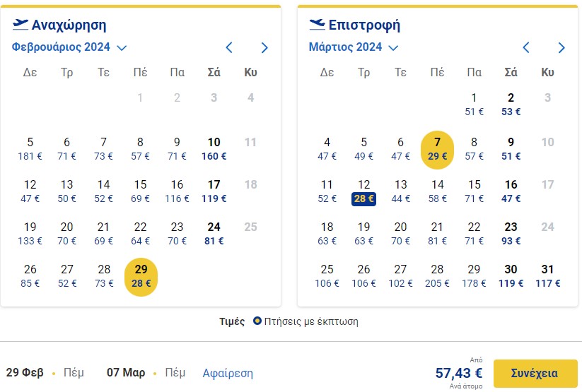Screen dimensions: 582x392
Task: Choose February 24 departure at 81 €
Action: (214, 234)
